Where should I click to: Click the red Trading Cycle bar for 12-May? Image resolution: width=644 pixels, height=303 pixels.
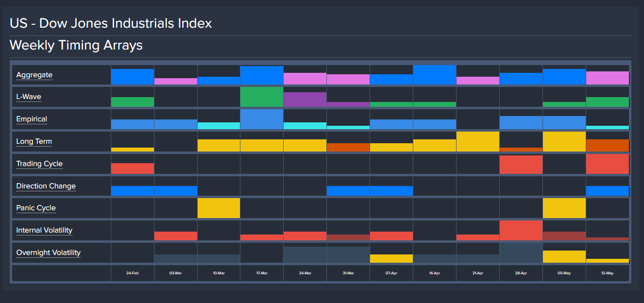(608, 164)
